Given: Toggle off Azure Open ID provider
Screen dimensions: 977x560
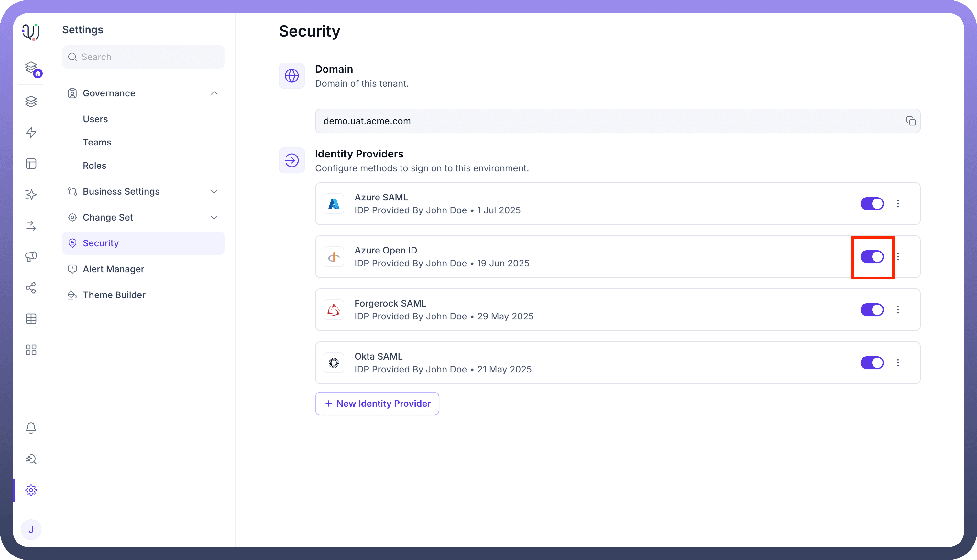Looking at the screenshot, I should [x=872, y=257].
